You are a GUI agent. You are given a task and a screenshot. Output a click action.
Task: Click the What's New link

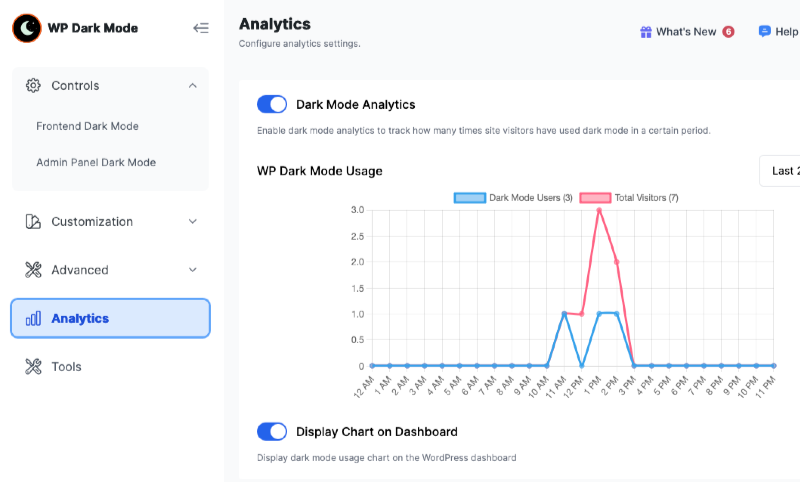[687, 32]
